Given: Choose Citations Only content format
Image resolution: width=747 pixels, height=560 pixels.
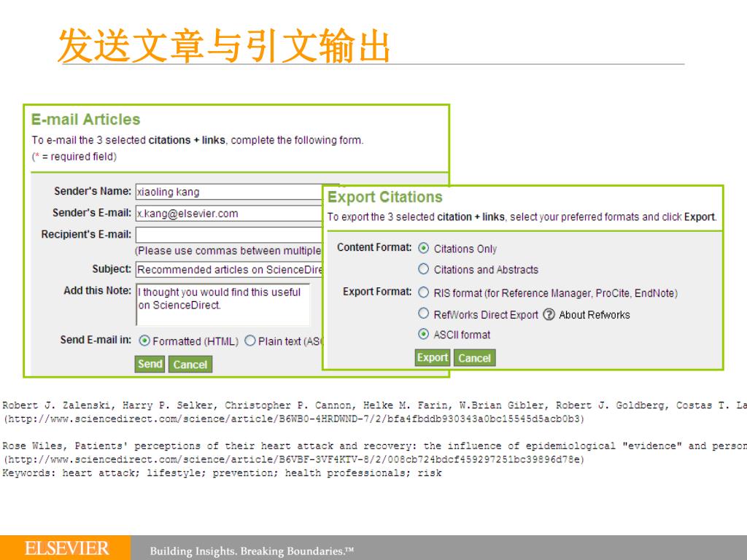Looking at the screenshot, I should (x=424, y=249).
